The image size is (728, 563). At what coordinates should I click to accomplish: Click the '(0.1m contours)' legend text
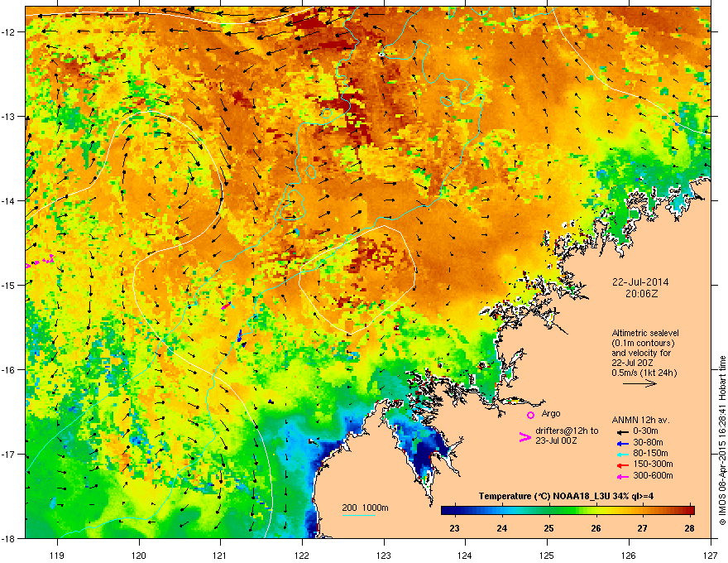[643, 344]
